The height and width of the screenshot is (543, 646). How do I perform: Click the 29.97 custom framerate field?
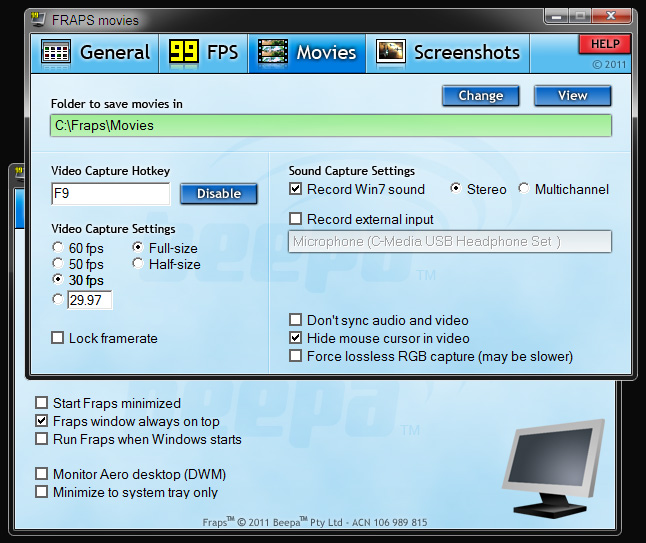point(90,300)
